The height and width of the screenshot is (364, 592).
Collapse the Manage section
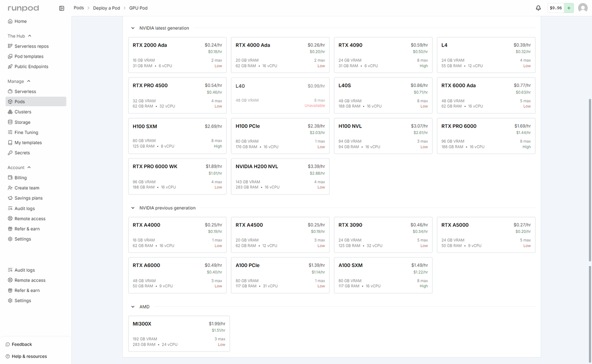[19, 81]
